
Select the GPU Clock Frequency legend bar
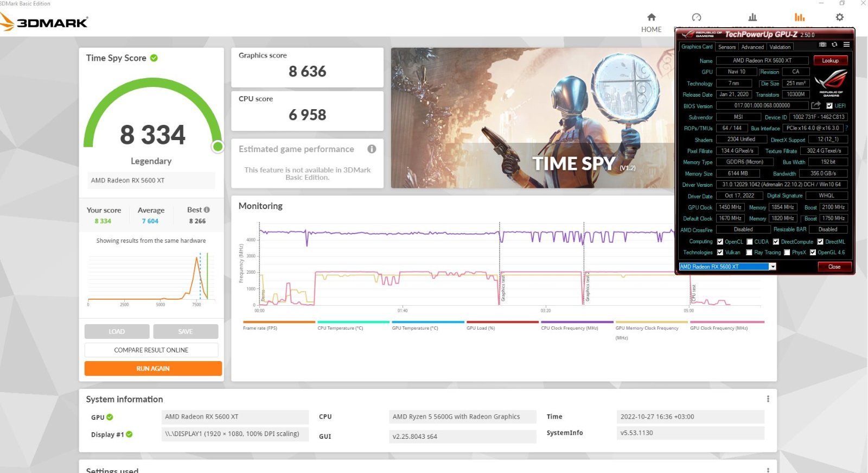727,322
